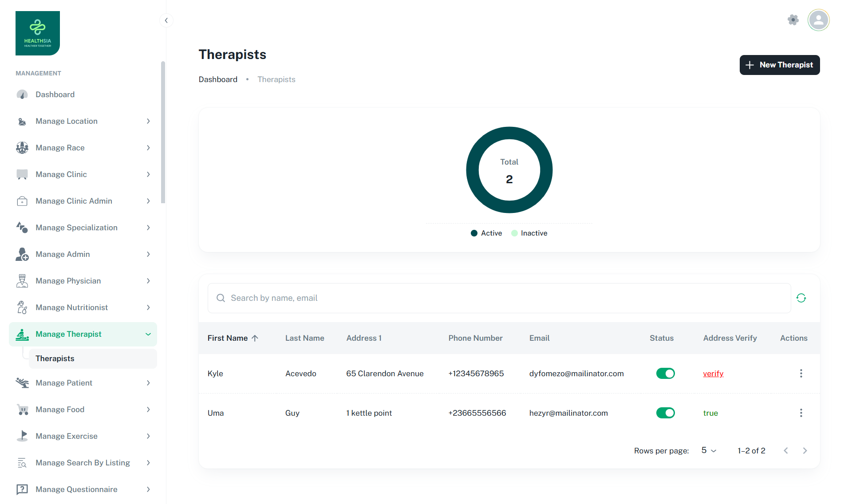The height and width of the screenshot is (504, 852).
Task: Click the search by name field
Action: coord(499,298)
